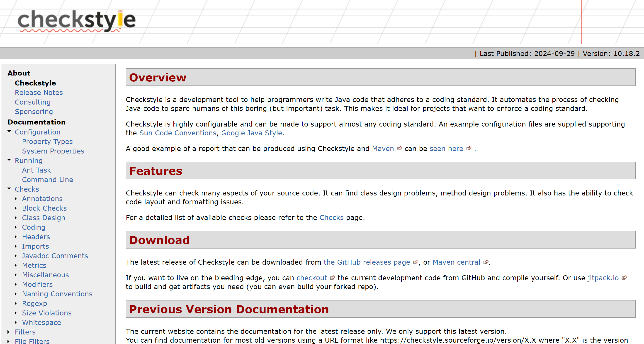Viewport: 644px width, 344px height.
Task: Go to Property Types page
Action: 47,142
